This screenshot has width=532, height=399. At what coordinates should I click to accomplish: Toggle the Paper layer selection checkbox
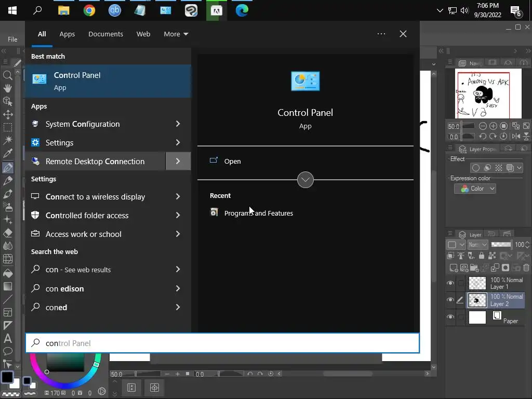(x=461, y=316)
